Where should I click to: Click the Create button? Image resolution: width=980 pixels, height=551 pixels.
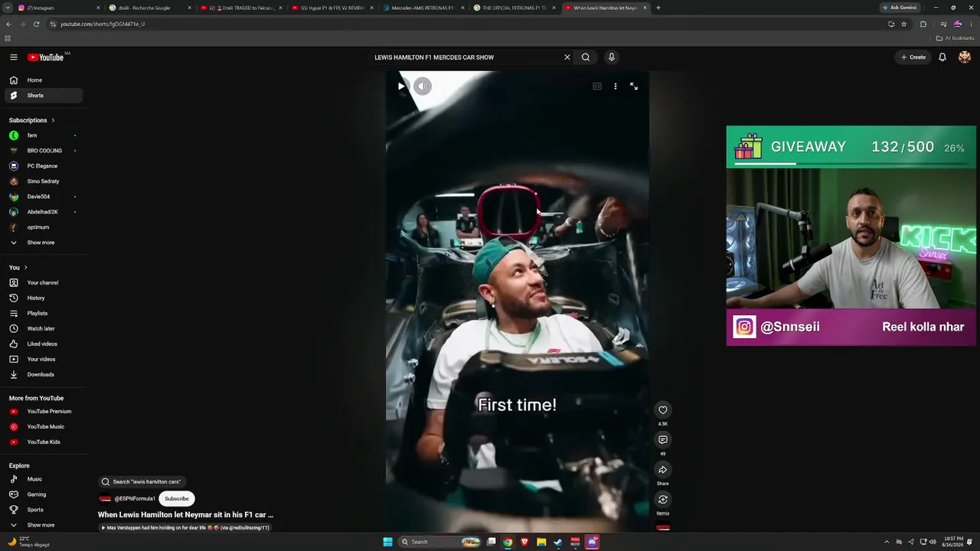click(913, 57)
